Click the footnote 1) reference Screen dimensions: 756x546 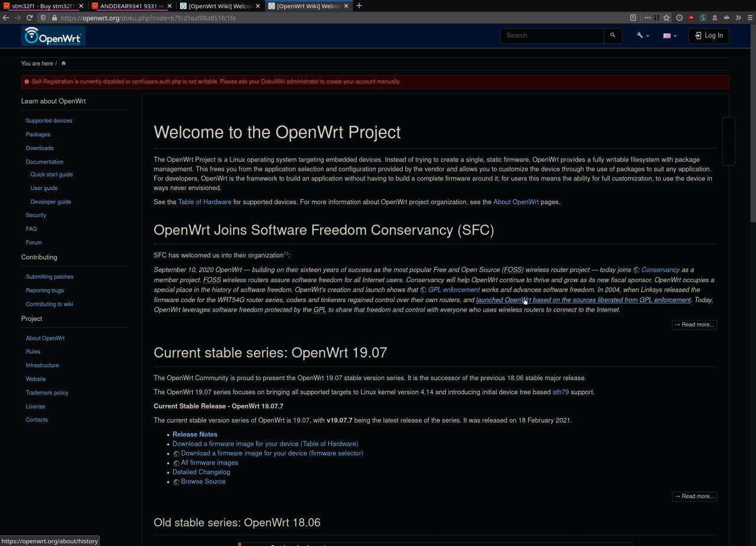pyautogui.click(x=286, y=254)
